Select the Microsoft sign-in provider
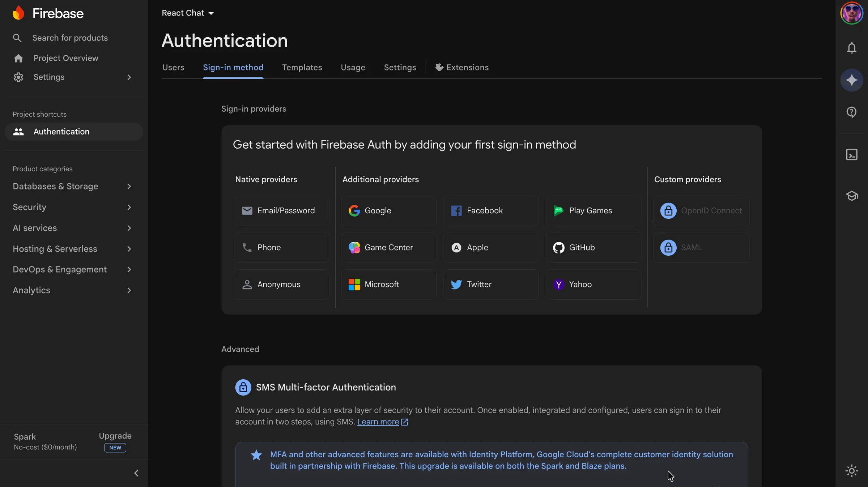868x487 pixels. tap(389, 285)
